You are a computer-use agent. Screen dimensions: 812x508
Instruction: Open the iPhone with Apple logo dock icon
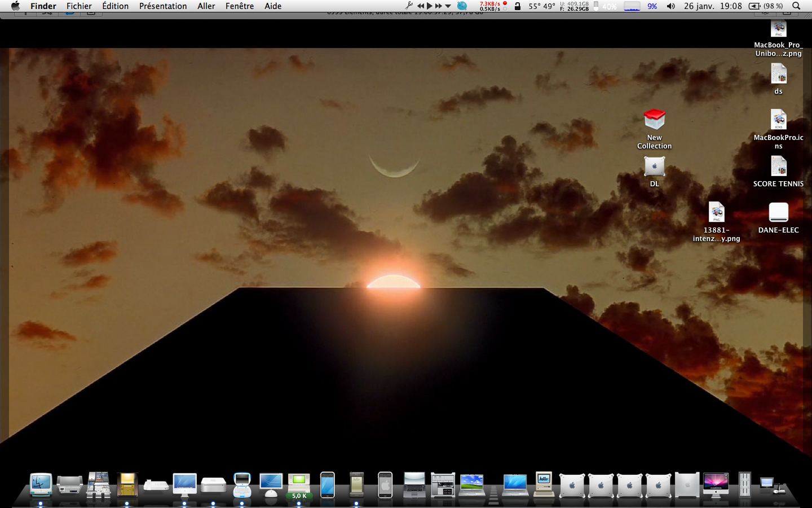pyautogui.click(x=385, y=484)
